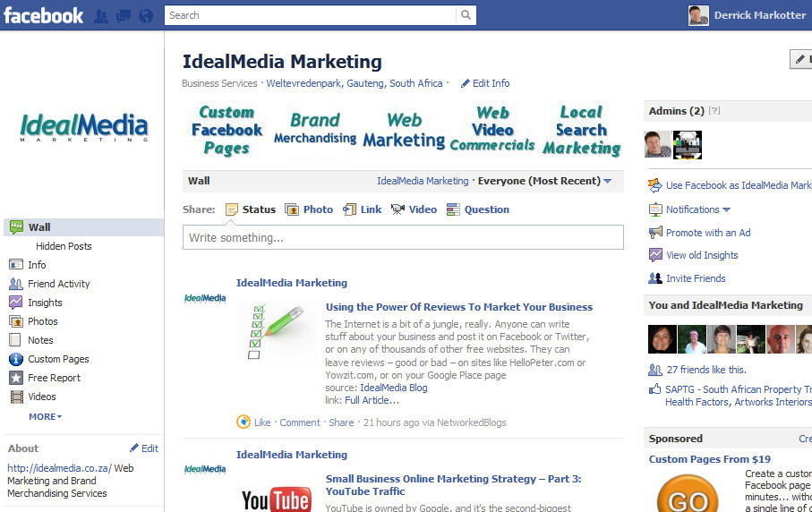Open messages icon in top bar

tap(124, 16)
